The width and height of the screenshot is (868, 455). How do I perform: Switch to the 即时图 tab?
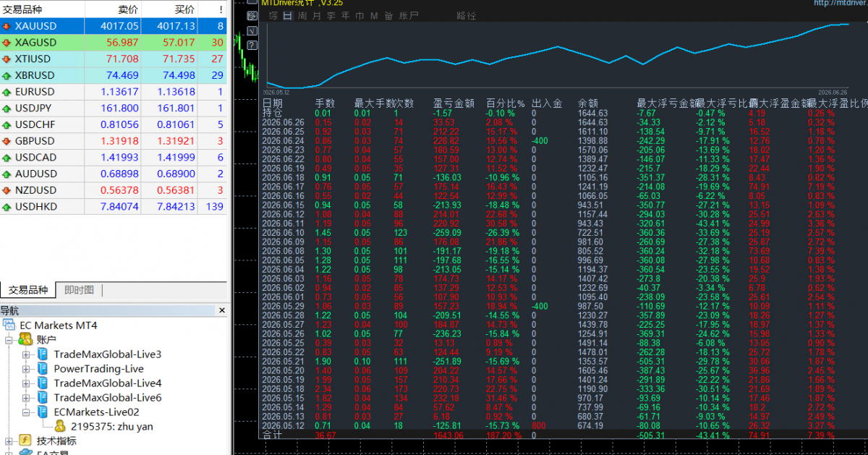point(79,290)
